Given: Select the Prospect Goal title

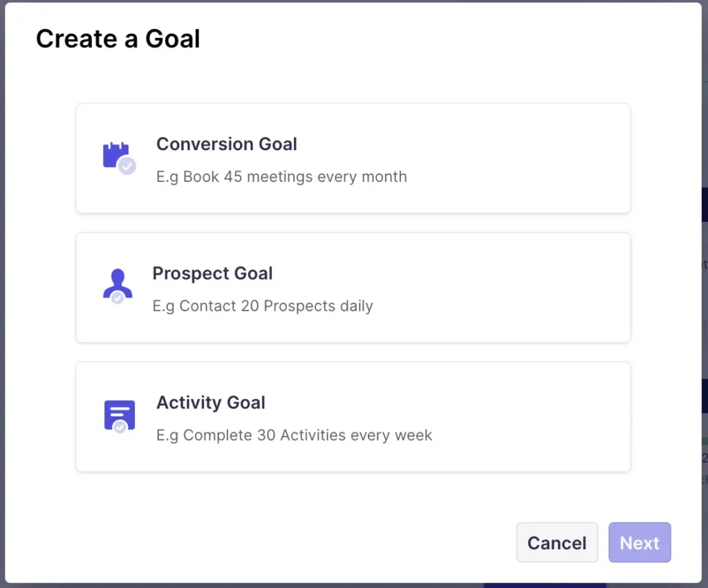Looking at the screenshot, I should point(212,273).
